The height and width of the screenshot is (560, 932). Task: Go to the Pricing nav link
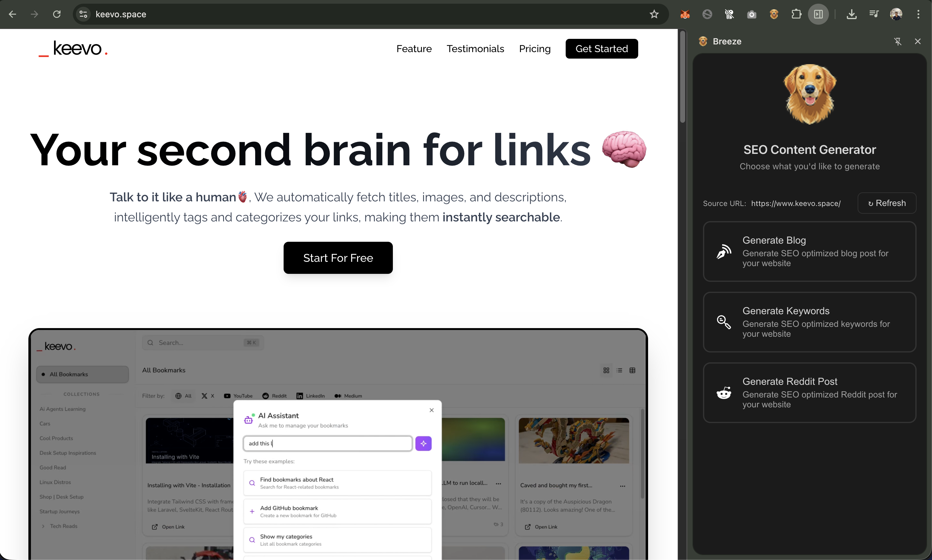click(x=535, y=49)
